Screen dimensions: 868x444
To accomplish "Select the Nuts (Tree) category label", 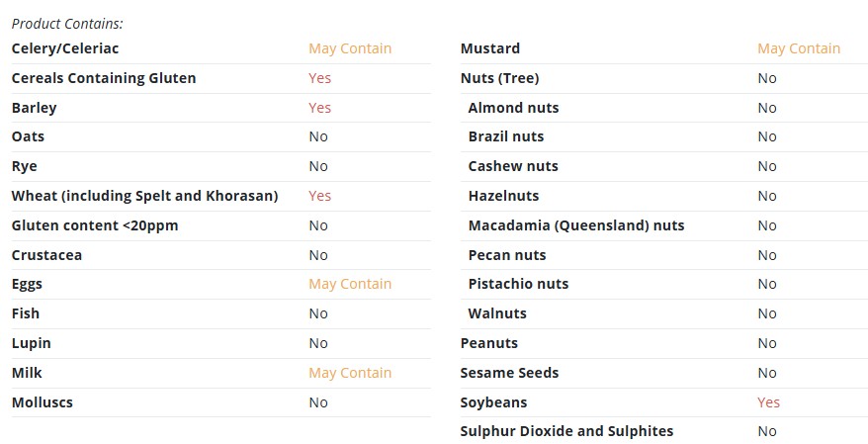I will click(x=500, y=78).
